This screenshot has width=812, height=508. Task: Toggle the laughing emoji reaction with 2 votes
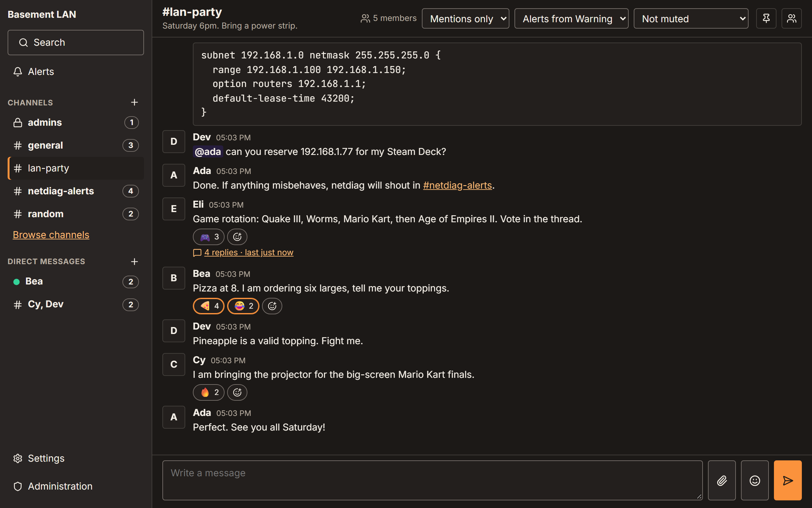(x=243, y=306)
